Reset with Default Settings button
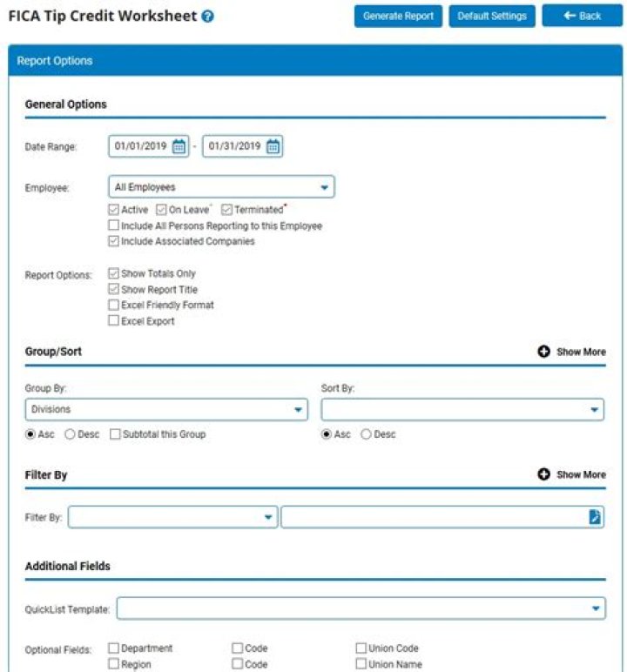This screenshot has width=627, height=672. pos(492,16)
